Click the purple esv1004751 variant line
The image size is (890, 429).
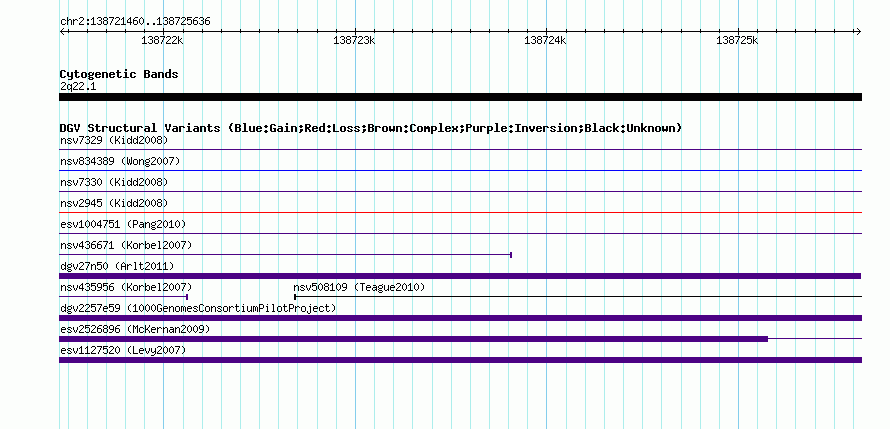[460, 233]
